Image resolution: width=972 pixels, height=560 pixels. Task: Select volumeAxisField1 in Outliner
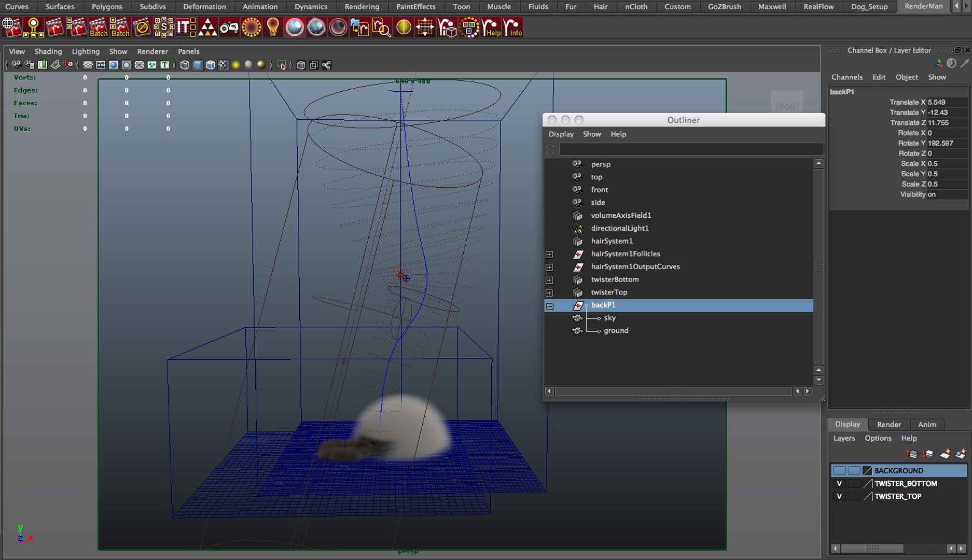[x=621, y=215]
